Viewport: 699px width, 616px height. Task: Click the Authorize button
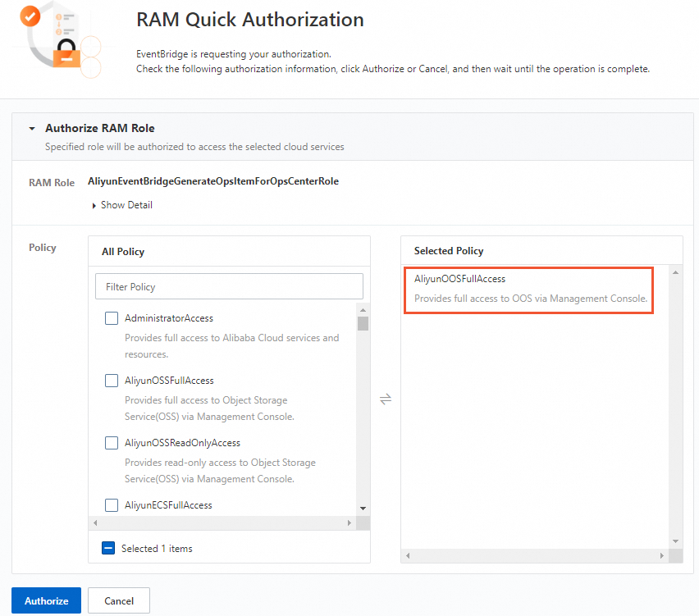point(47,600)
